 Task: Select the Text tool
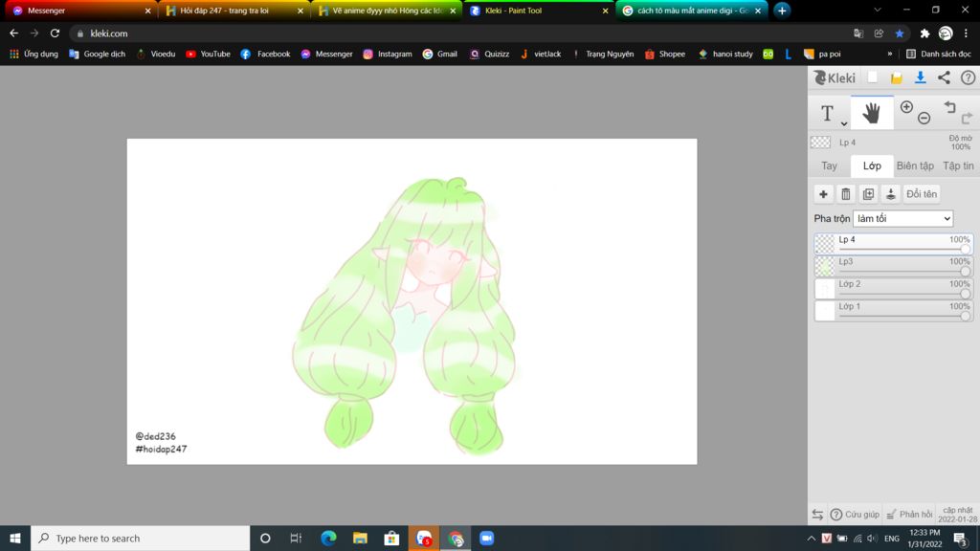tap(827, 113)
